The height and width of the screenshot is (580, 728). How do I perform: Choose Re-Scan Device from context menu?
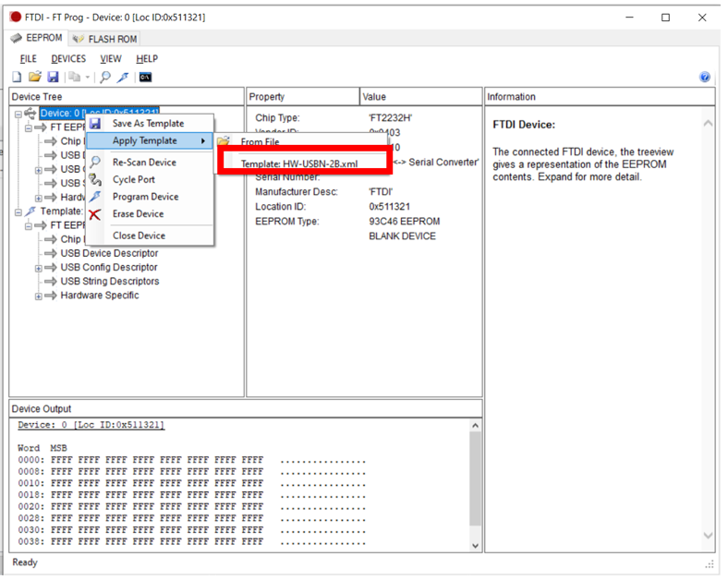coord(150,163)
